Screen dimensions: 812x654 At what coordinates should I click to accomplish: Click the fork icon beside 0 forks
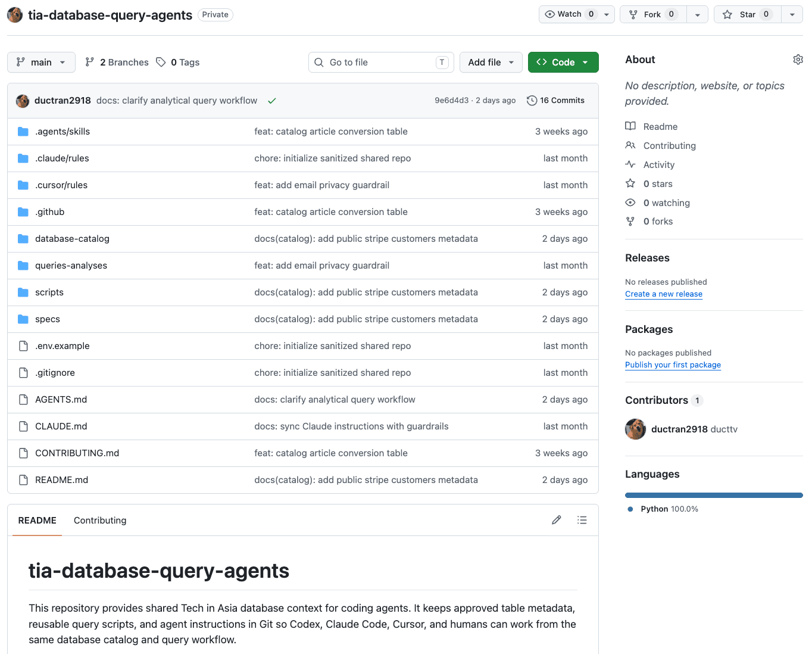(630, 222)
